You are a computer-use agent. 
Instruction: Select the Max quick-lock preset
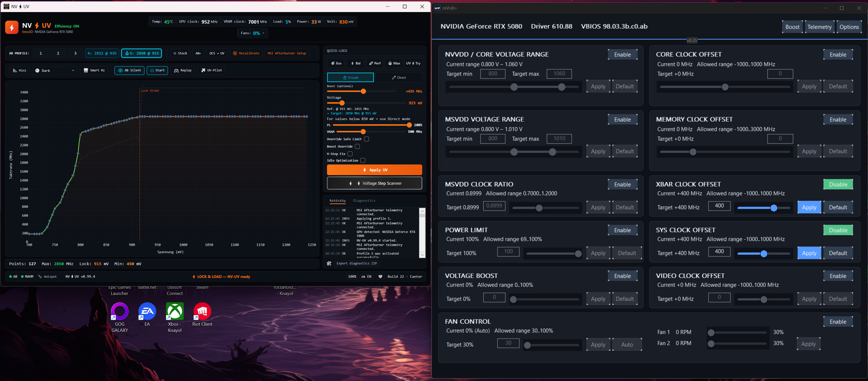point(394,63)
